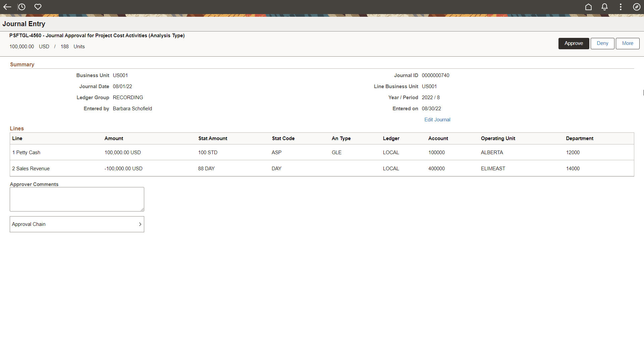Follow the Edit Journal link

pyautogui.click(x=437, y=119)
